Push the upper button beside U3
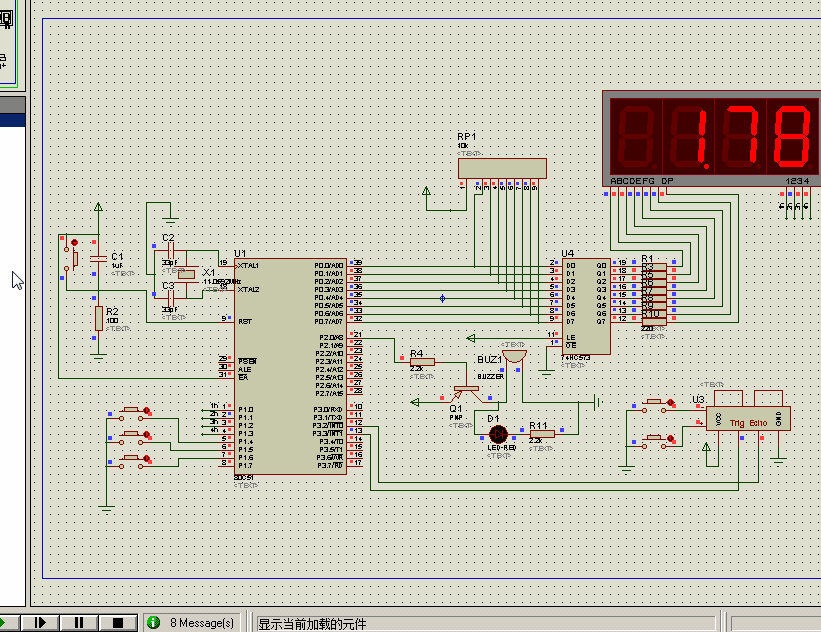This screenshot has height=632, width=821. tap(654, 406)
